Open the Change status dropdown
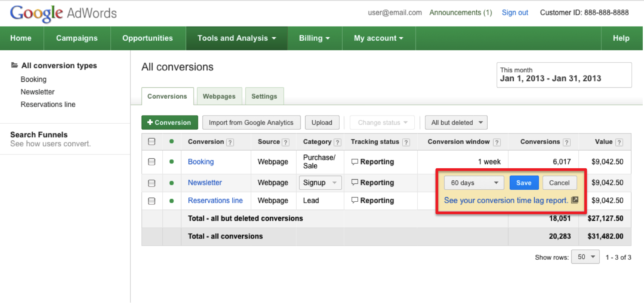This screenshot has height=303, width=644. tap(382, 123)
